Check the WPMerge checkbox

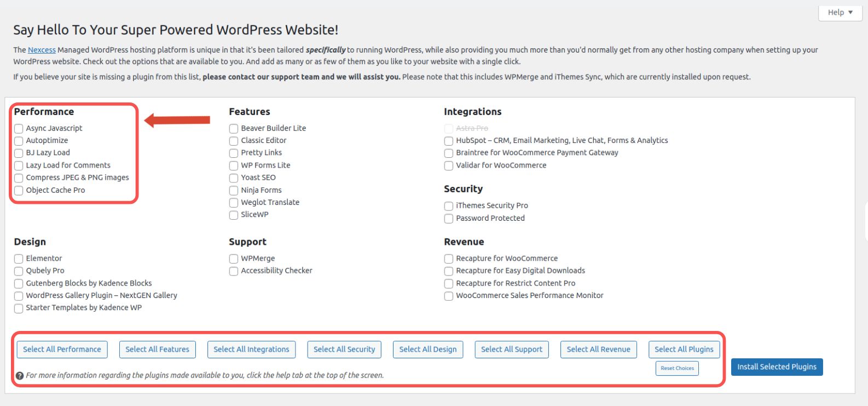[234, 259]
